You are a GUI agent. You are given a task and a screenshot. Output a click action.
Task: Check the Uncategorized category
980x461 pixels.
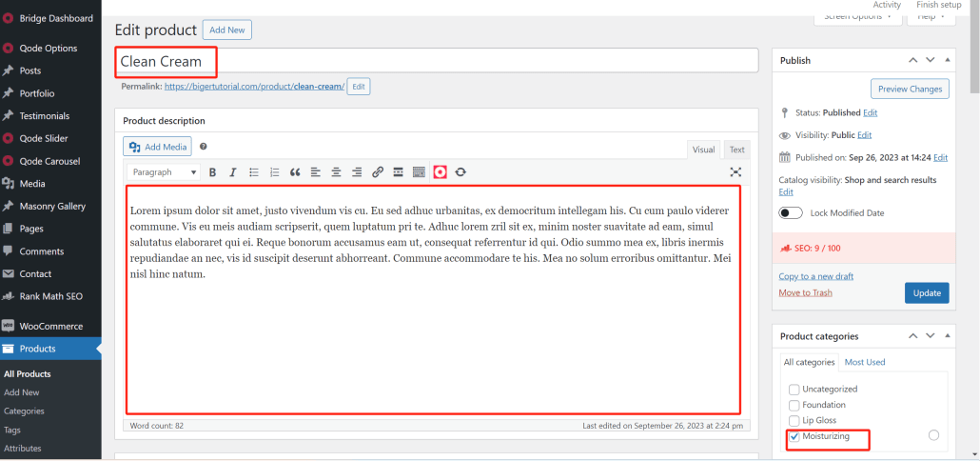tap(794, 389)
